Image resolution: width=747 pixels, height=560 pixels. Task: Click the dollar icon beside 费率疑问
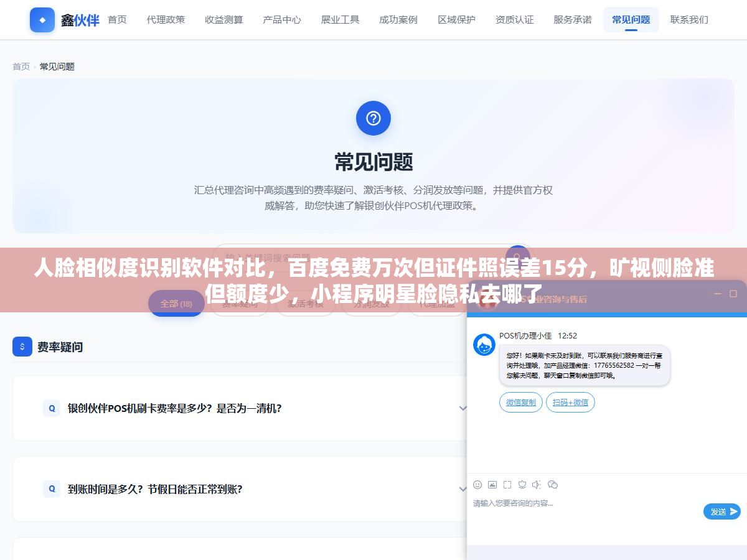click(22, 347)
